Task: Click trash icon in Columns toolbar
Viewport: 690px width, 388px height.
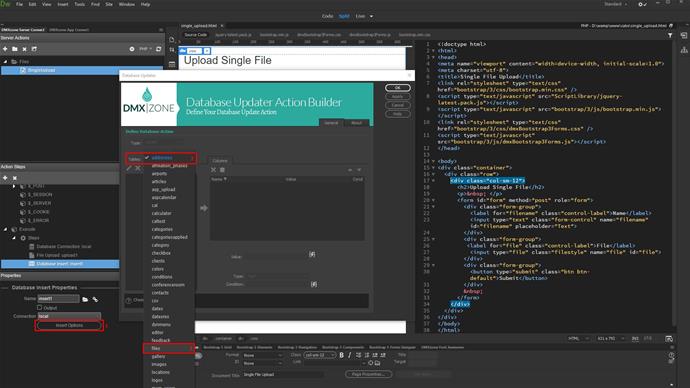Action: (222, 170)
